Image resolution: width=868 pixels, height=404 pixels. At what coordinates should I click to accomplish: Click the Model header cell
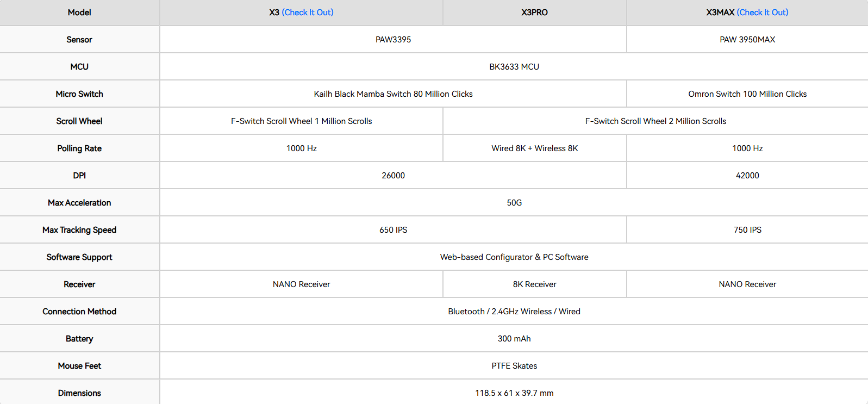[79, 13]
